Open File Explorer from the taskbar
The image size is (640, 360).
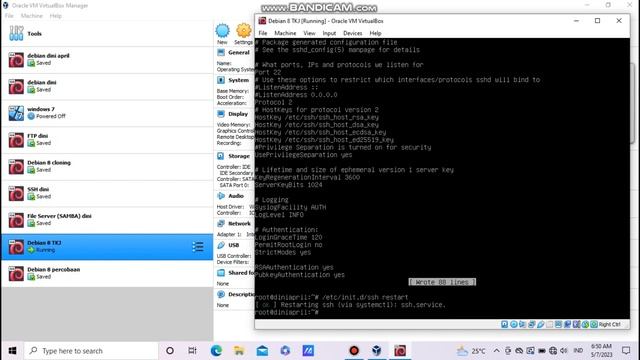[239, 351]
